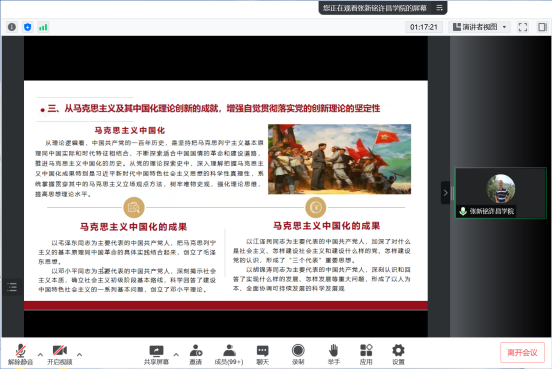This screenshot has width=553, height=370.
Task: Click the red 离开会议 button
Action: tap(522, 352)
